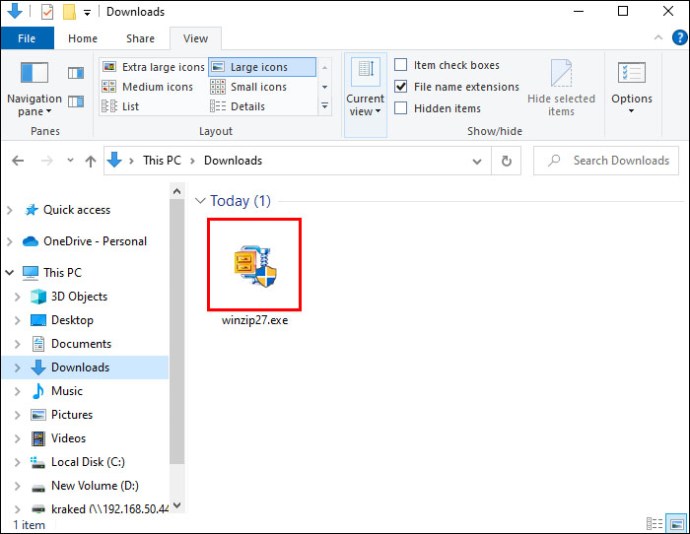Click navigation pane scrollbar down arrow
This screenshot has height=534, width=690.
tap(177, 505)
